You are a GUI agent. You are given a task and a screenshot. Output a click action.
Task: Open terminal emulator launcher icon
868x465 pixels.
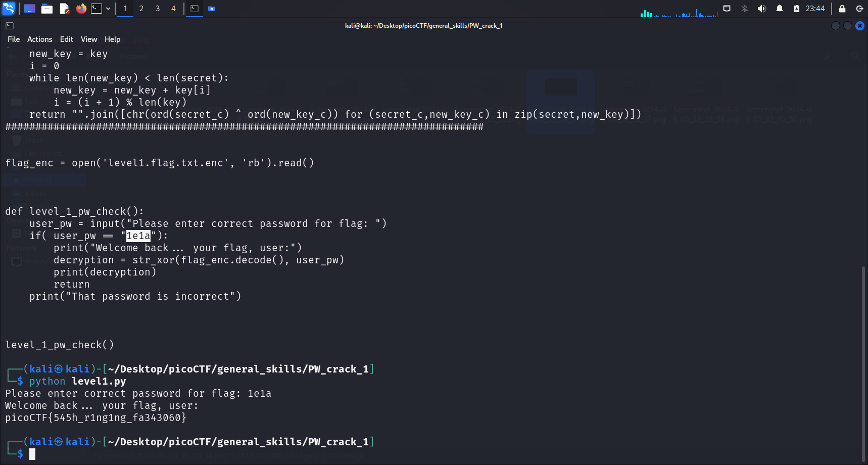[x=97, y=9]
